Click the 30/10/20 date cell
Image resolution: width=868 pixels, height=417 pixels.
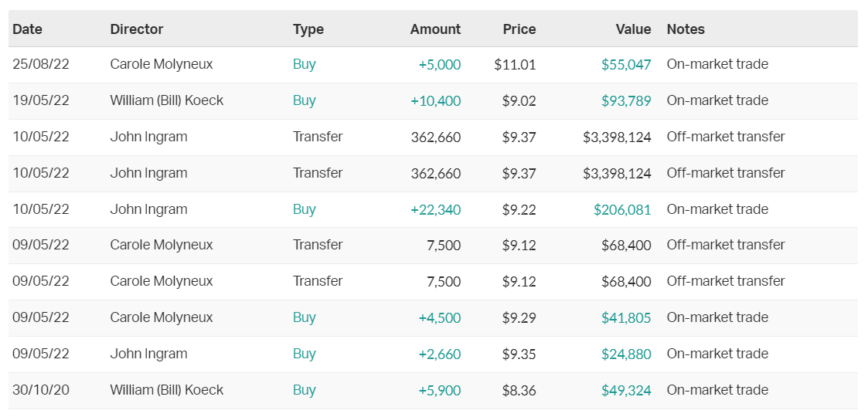tap(41, 390)
